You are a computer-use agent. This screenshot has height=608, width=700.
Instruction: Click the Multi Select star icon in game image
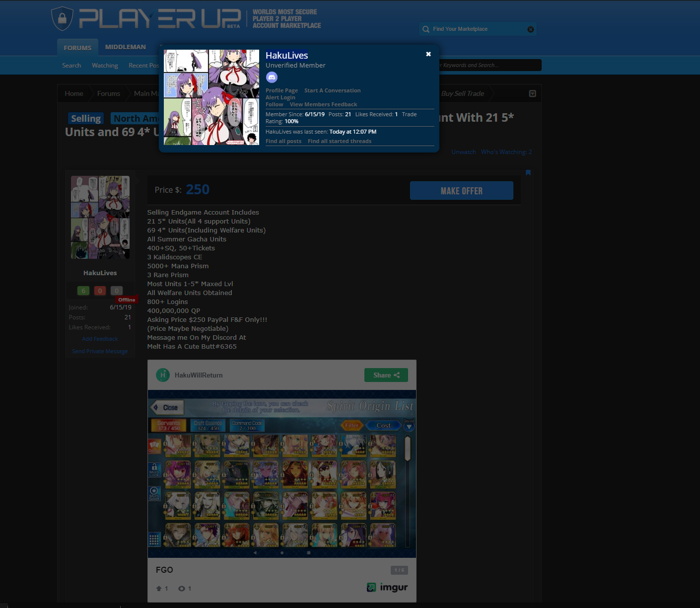pos(154,493)
